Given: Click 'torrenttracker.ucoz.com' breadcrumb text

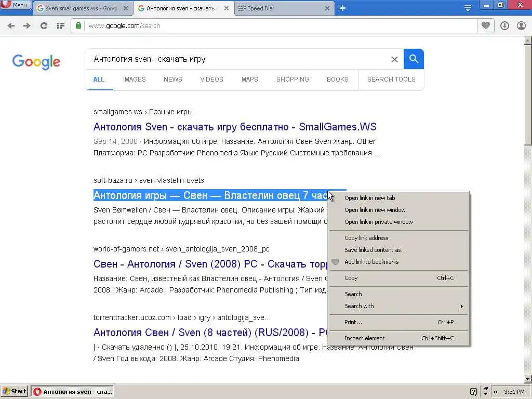Looking at the screenshot, I should coord(132,317).
